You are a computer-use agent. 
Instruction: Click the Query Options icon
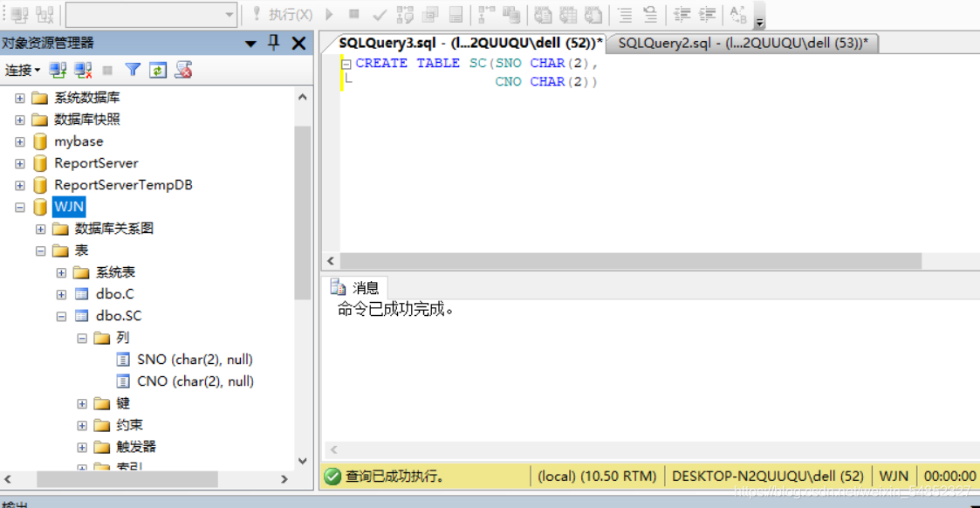430,14
